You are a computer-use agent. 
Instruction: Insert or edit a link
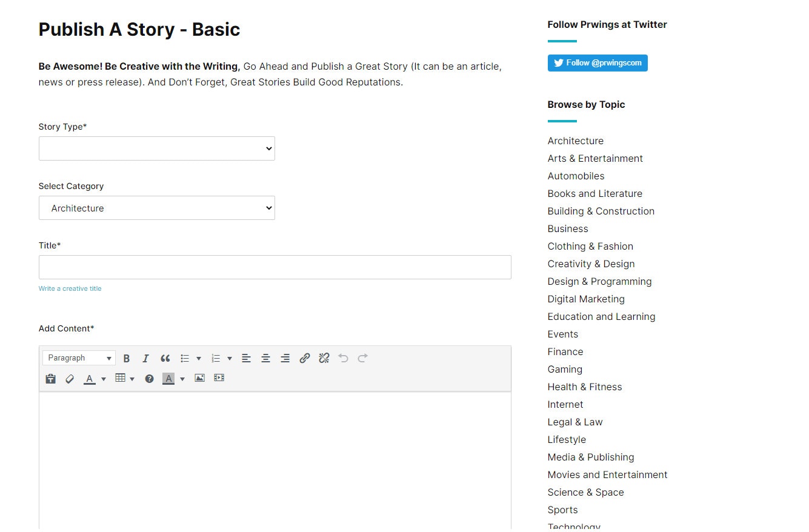pyautogui.click(x=305, y=358)
